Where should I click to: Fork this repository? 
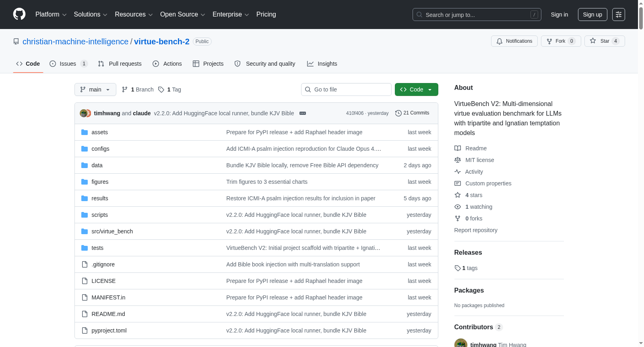pos(561,41)
